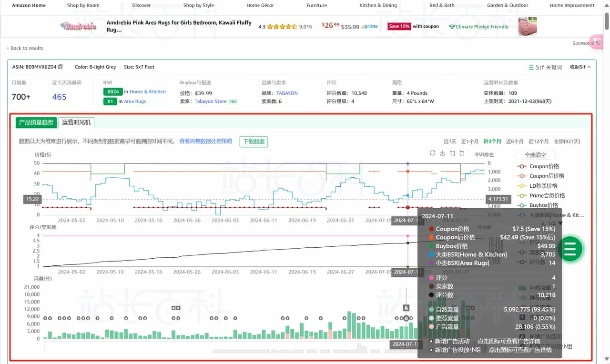The height and width of the screenshot is (364, 610).
Task: Open the Furniture category
Action: [x=317, y=6]
